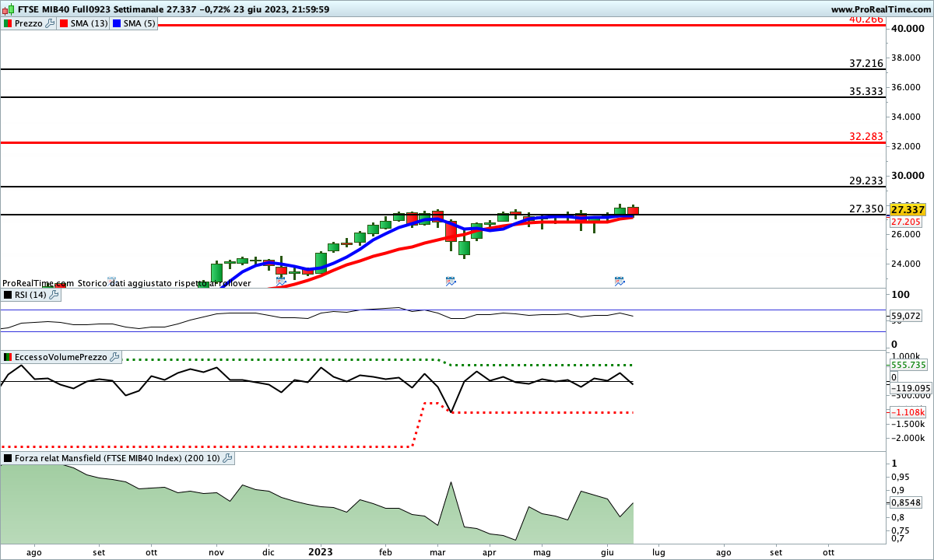
Task: Click the 35.333 level label
Action: pyautogui.click(x=866, y=91)
